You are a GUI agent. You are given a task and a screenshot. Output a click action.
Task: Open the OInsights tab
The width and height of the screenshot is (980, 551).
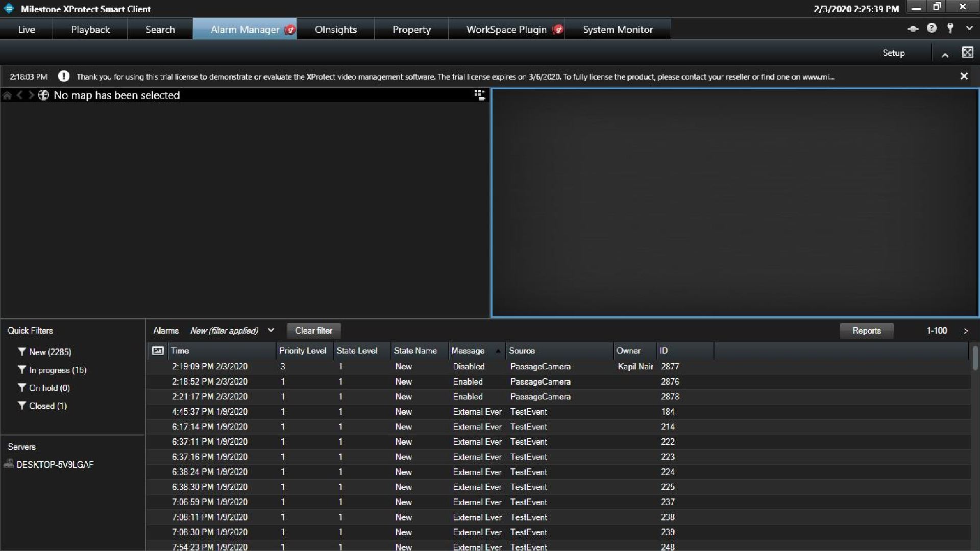pos(336,30)
